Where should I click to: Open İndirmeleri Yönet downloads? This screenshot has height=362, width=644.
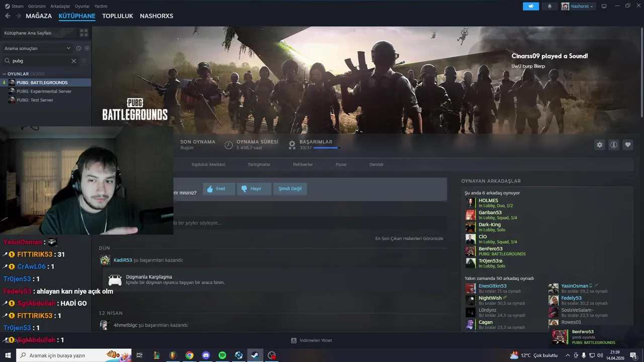[311, 340]
